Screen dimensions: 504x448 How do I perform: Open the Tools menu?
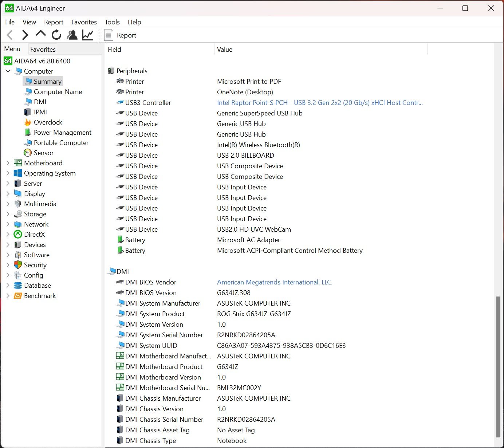tap(112, 22)
